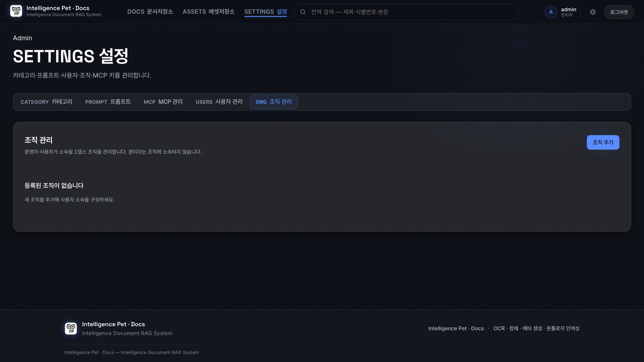Viewport: 644px width, 362px height.
Task: Click the header Intelligence Pet · Docs title
Action: [x=58, y=8]
